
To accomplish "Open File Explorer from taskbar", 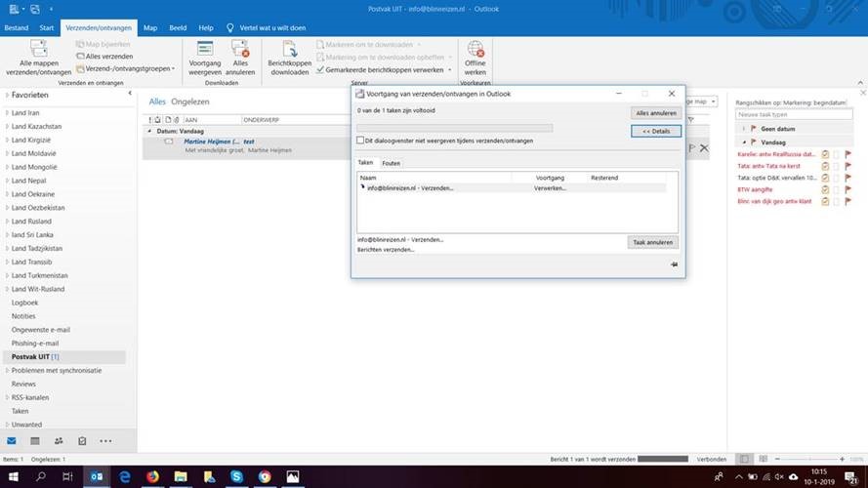I will 181,476.
